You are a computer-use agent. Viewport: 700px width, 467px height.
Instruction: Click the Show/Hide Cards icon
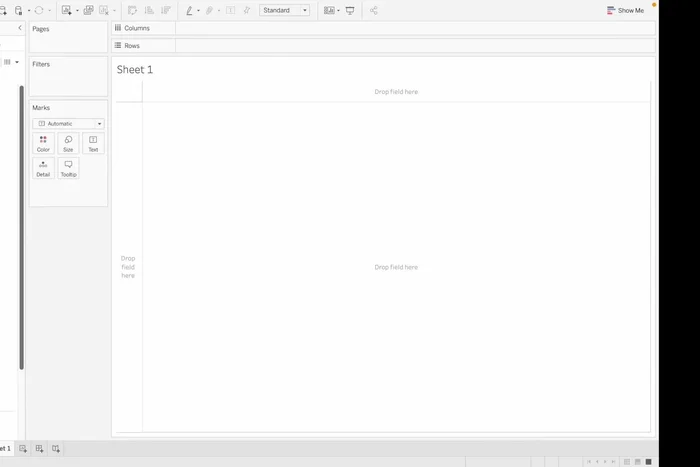329,10
